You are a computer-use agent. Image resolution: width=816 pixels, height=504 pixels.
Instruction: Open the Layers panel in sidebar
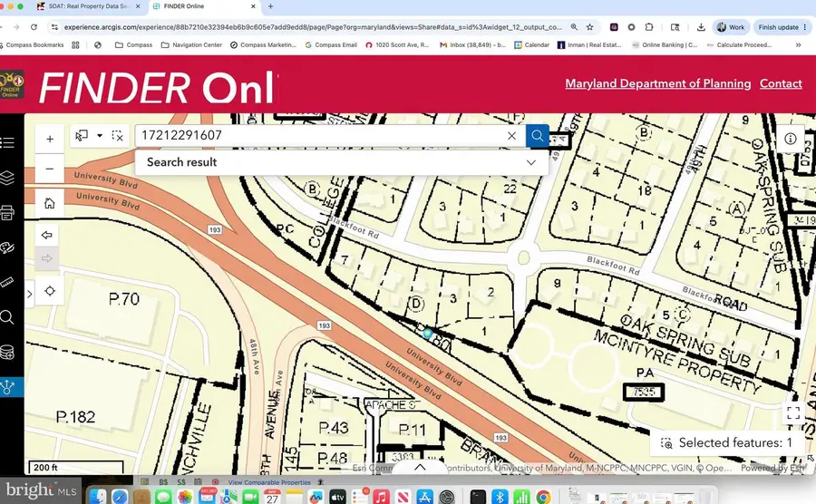(x=7, y=178)
